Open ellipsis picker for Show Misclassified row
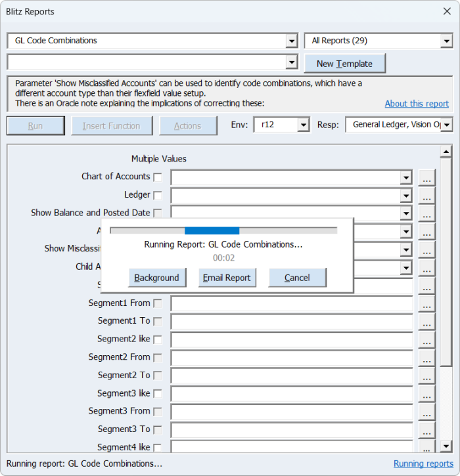Image resolution: width=460 pixels, height=476 pixels. (426, 249)
